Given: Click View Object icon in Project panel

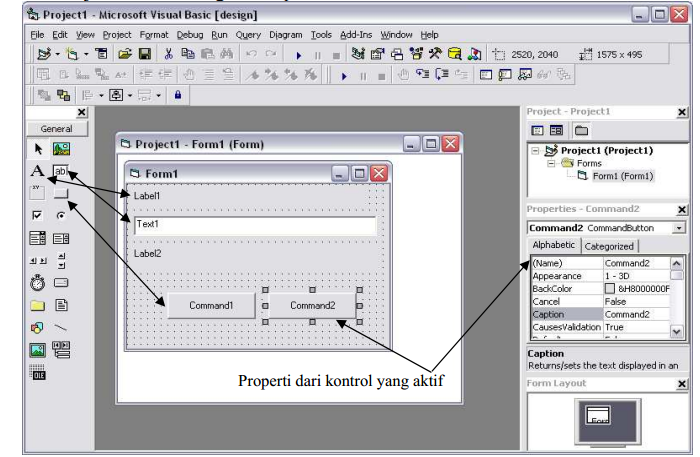Looking at the screenshot, I should coord(556,130).
